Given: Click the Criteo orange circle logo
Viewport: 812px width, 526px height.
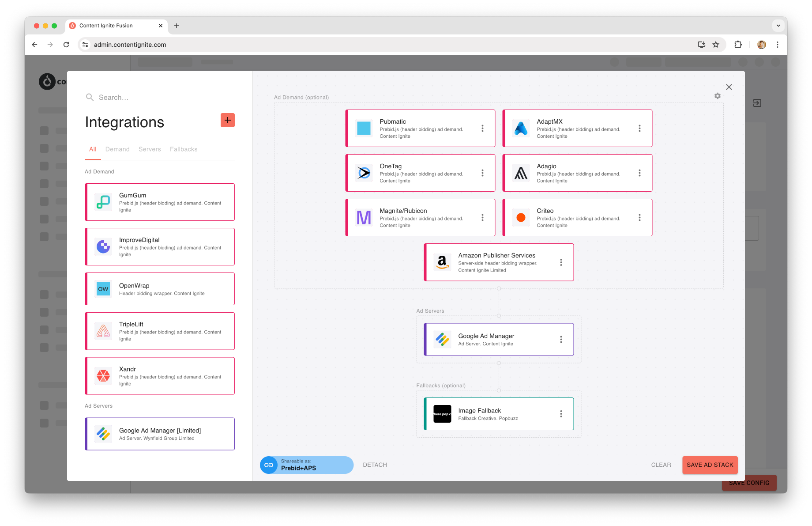Looking at the screenshot, I should click(521, 218).
